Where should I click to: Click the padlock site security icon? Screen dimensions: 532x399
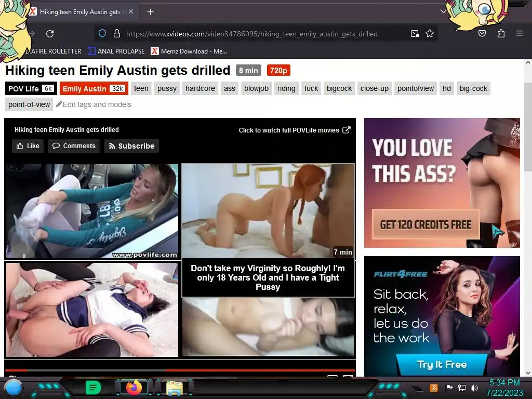(117, 34)
